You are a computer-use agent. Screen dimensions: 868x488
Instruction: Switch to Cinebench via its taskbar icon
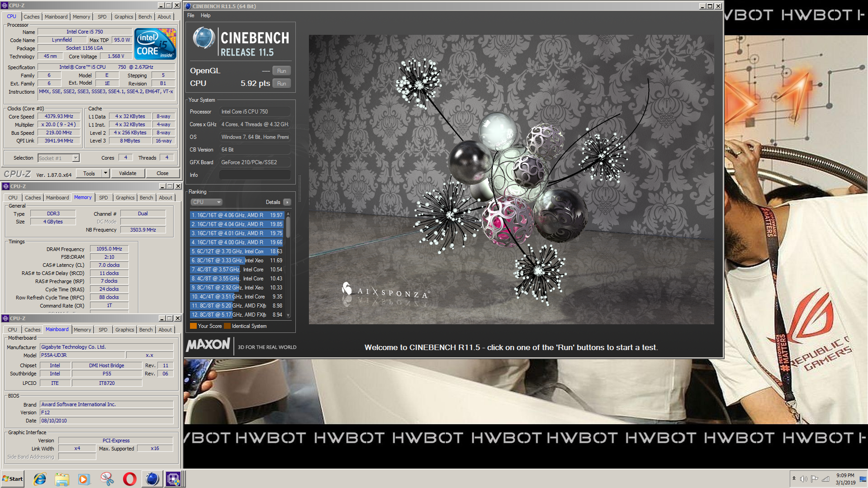click(152, 479)
